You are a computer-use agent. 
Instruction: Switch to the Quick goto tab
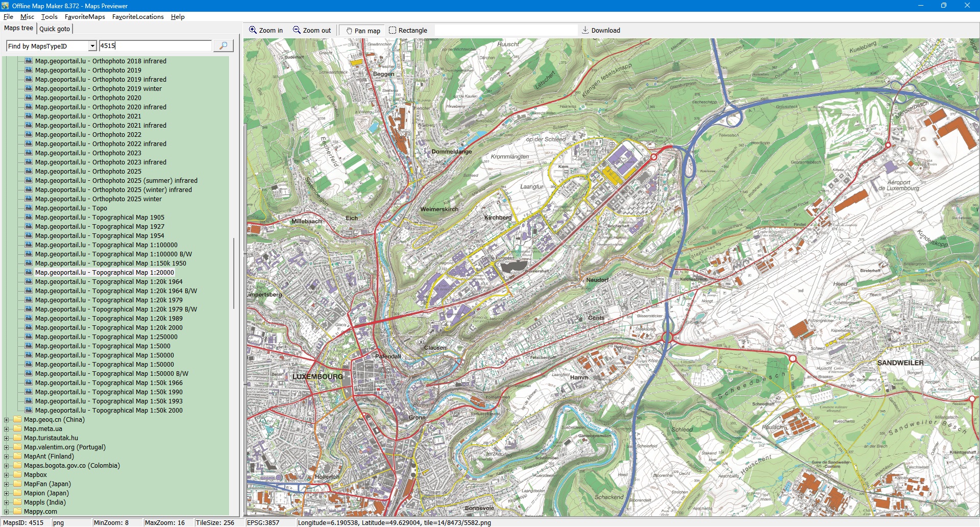coord(55,29)
